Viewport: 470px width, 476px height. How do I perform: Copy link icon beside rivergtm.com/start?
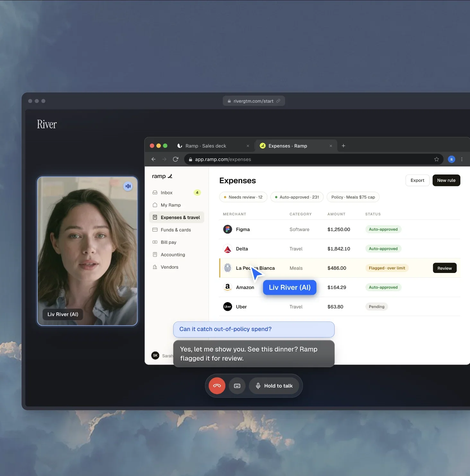(278, 101)
